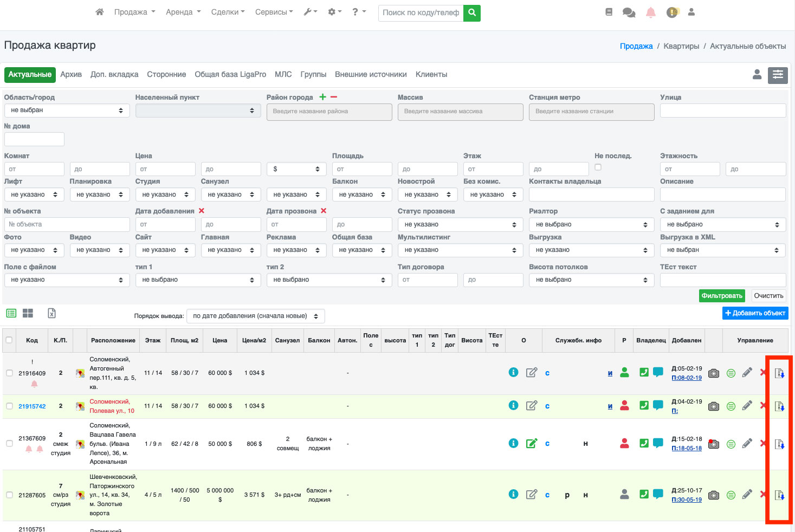Screen dimensions: 795x532
Task: Click the '№ объекта' input field
Action: point(67,224)
